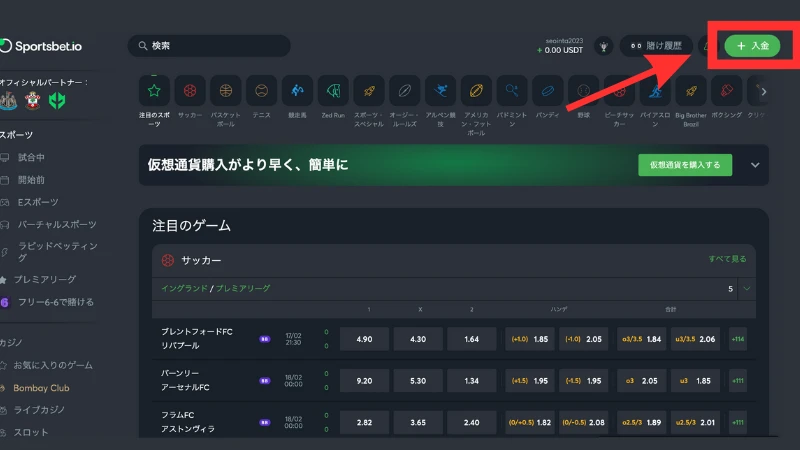The height and width of the screenshot is (450, 800).
Task: Open the プレミアリーグ sidebar item
Action: [x=44, y=279]
